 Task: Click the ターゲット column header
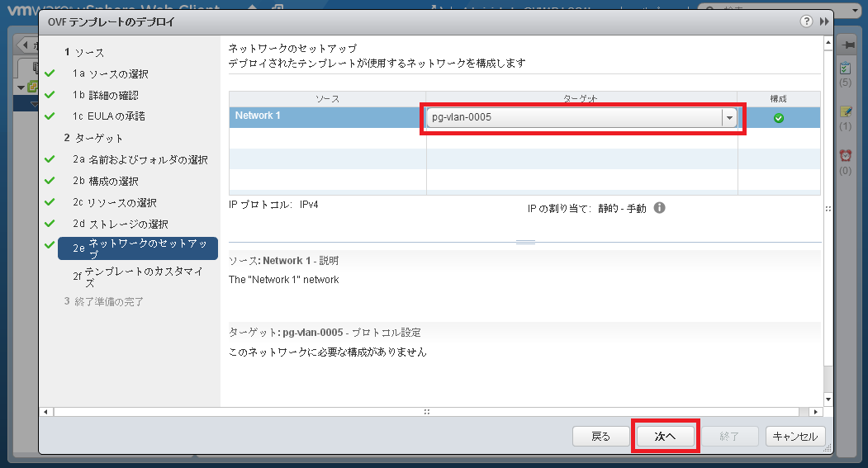pos(581,98)
